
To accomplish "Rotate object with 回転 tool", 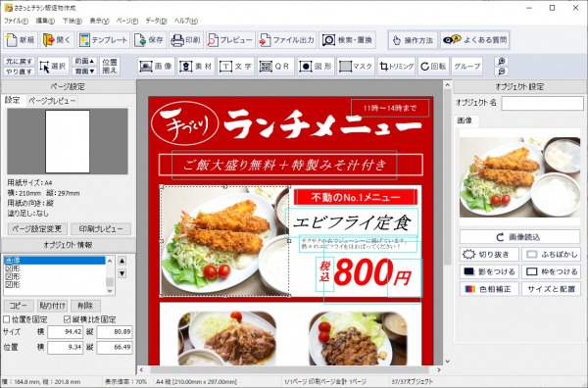I will click(x=433, y=67).
